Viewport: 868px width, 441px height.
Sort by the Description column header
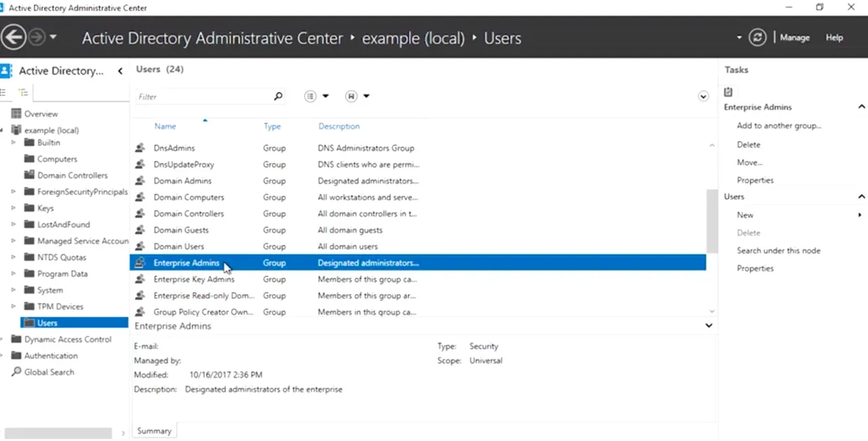[x=339, y=126]
